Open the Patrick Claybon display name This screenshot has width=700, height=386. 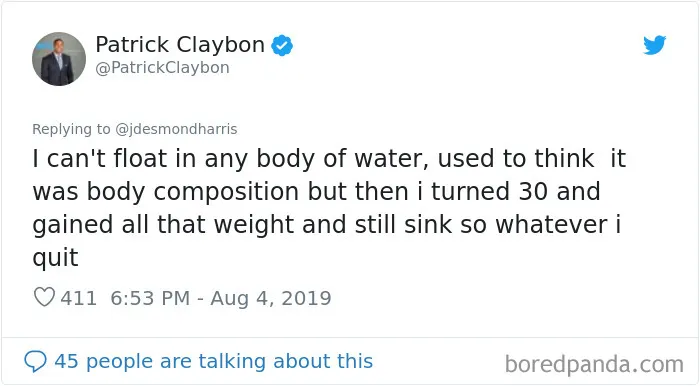[180, 45]
